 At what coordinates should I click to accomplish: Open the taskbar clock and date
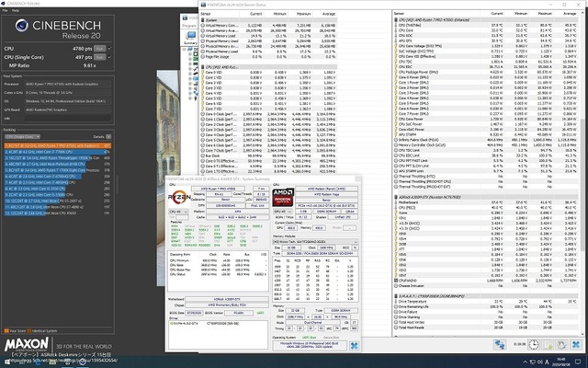click(561, 362)
